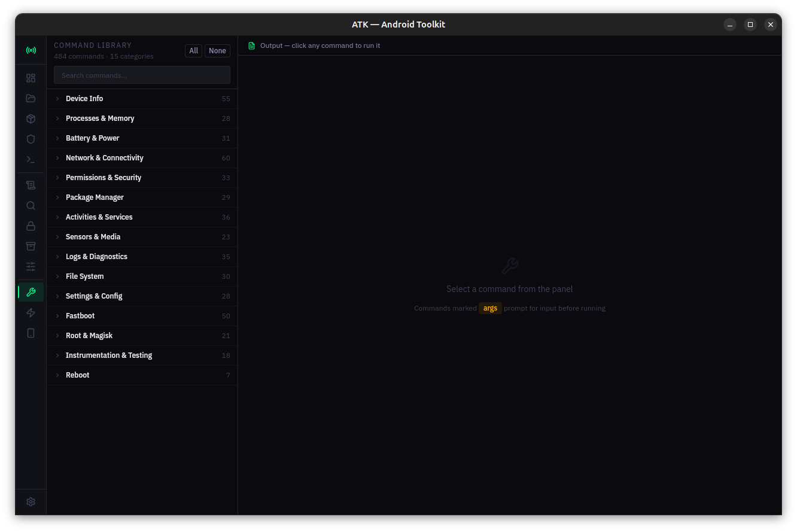
Task: Maximize the ATK Android Toolkit window
Action: (x=750, y=25)
